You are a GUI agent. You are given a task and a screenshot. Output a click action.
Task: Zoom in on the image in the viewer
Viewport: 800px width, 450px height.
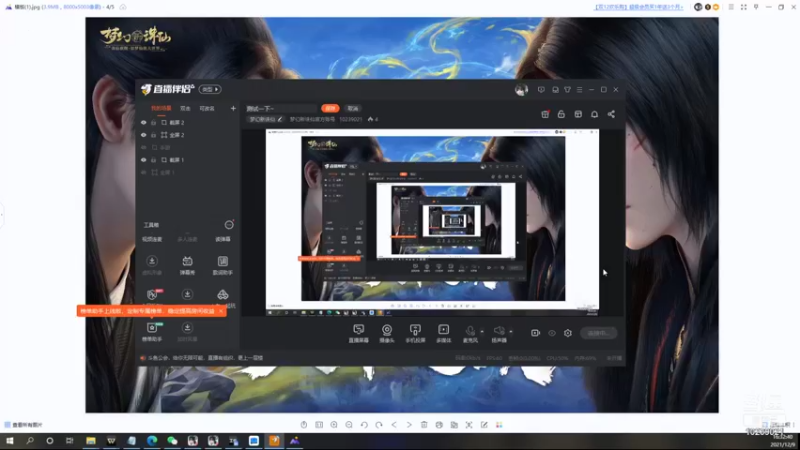tap(334, 424)
